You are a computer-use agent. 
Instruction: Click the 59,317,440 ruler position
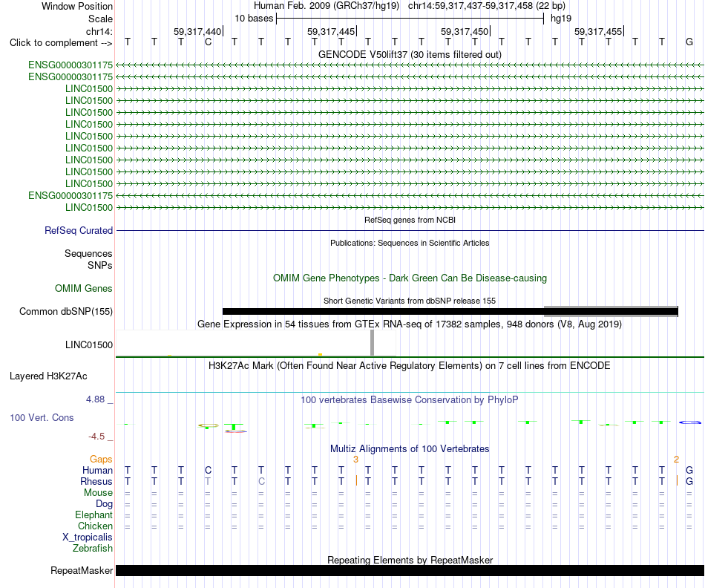(197, 31)
